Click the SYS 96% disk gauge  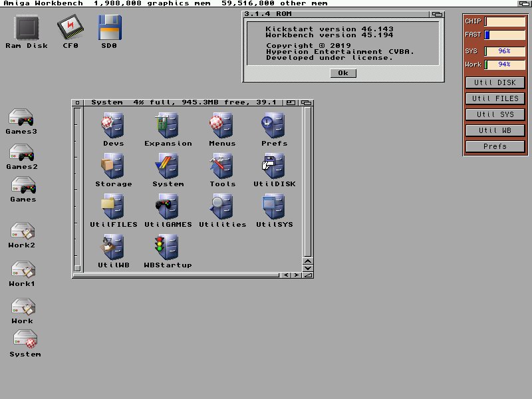(505, 51)
